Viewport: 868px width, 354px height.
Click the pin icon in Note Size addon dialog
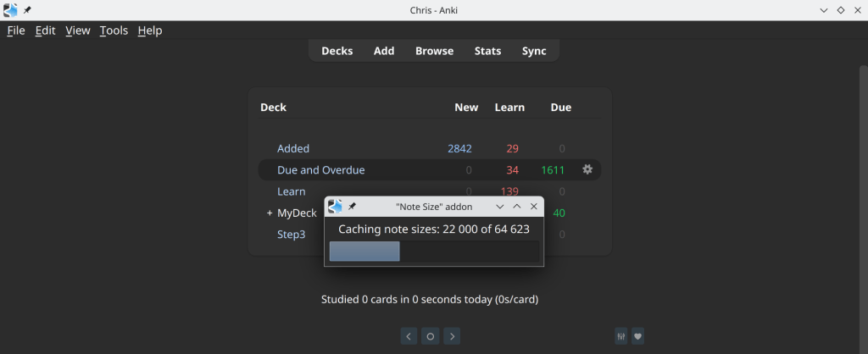[x=352, y=207]
